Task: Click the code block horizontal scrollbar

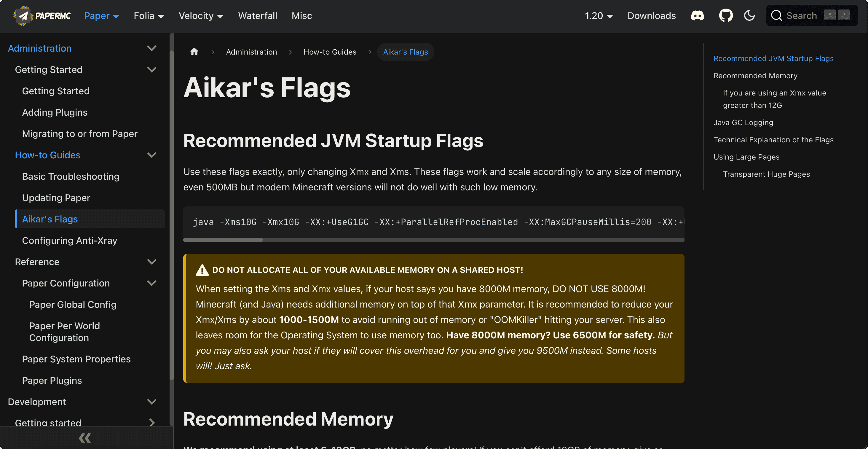Action: pyautogui.click(x=223, y=240)
